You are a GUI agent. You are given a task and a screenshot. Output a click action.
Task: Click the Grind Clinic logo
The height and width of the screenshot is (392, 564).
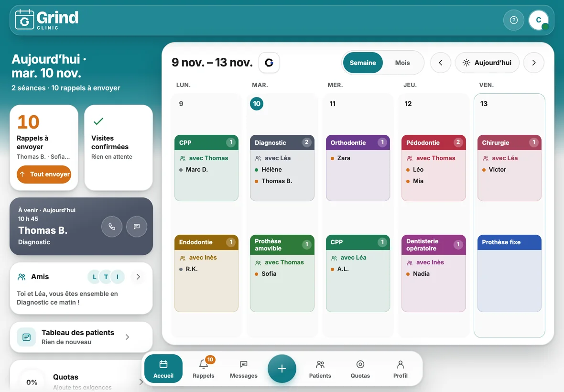pyautogui.click(x=47, y=20)
